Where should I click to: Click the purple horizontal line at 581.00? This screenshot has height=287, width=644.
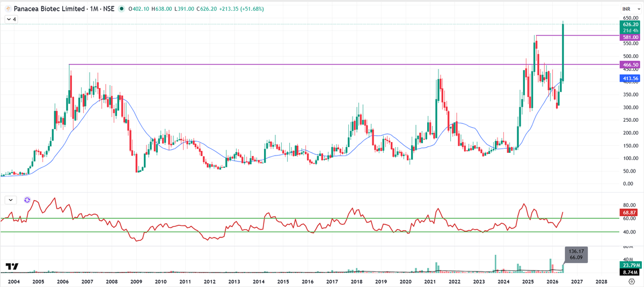[x=577, y=35]
